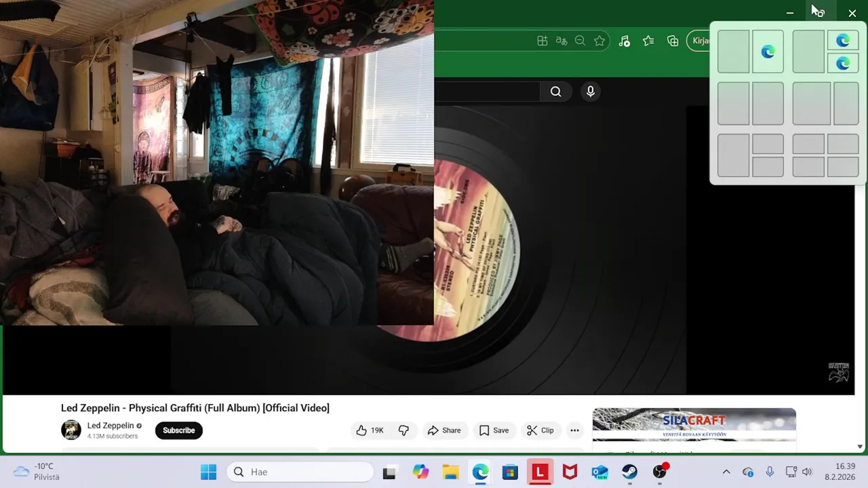
Task: Open the red L app in taskbar
Action: (x=540, y=472)
